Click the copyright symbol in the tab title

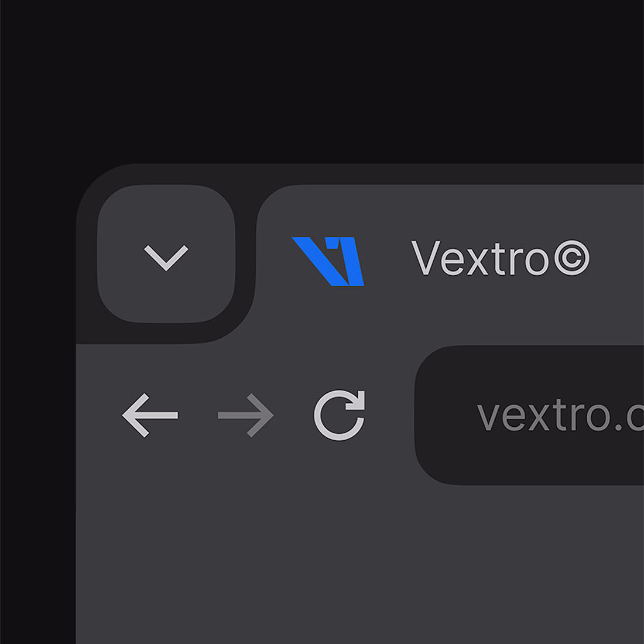[572, 258]
